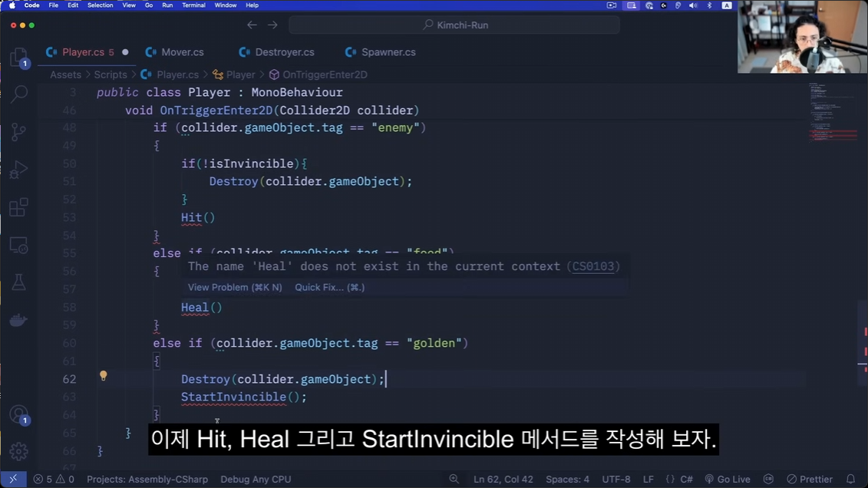Open the View menu
This screenshot has height=488, width=868.
tap(129, 5)
